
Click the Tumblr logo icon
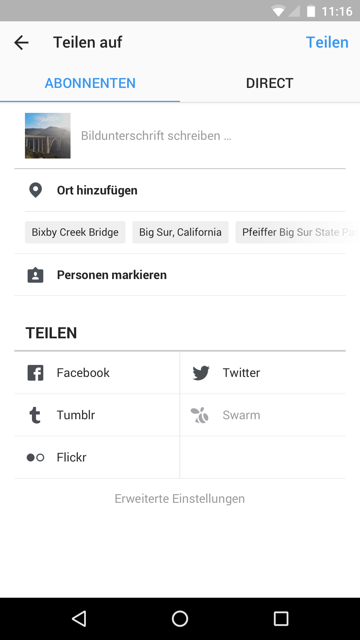pyautogui.click(x=35, y=415)
